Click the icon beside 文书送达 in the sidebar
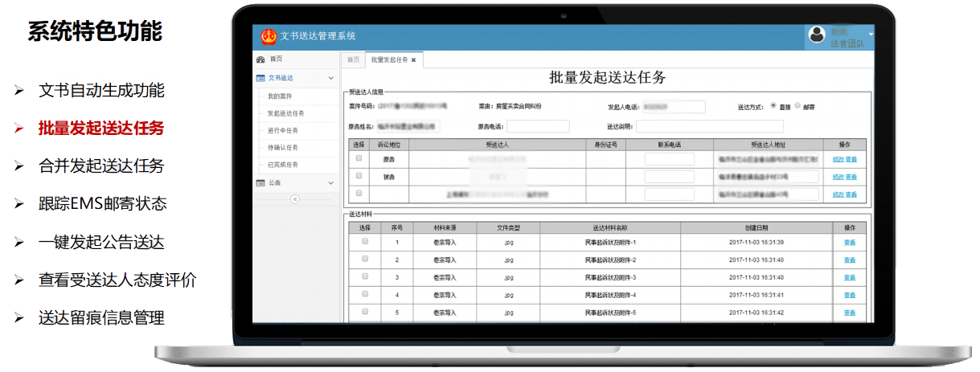Screen dimensions: 980x372 pyautogui.click(x=260, y=79)
